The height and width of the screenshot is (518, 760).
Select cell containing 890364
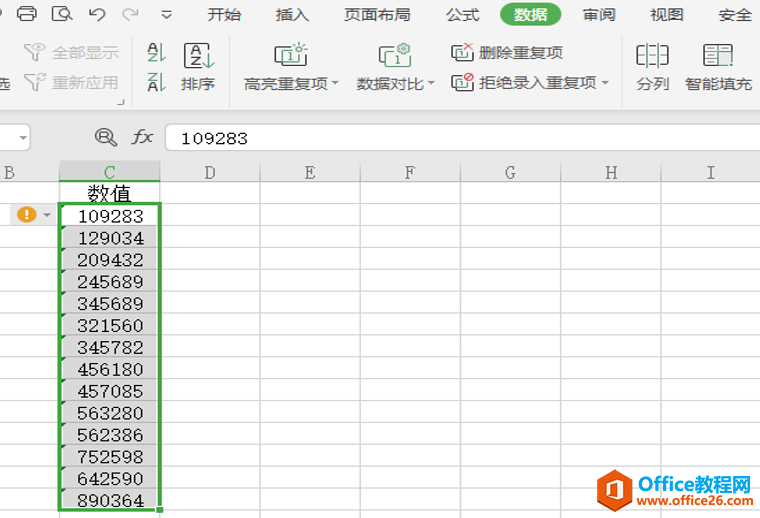(x=110, y=500)
